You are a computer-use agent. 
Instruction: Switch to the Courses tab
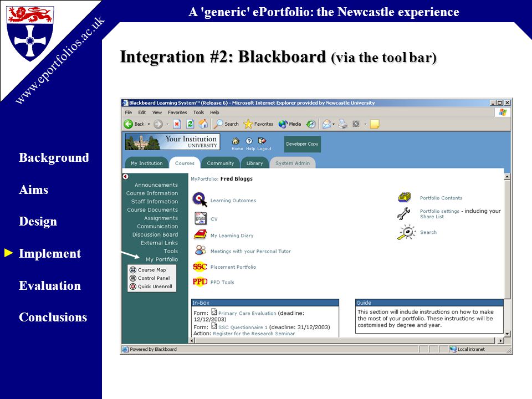(185, 163)
